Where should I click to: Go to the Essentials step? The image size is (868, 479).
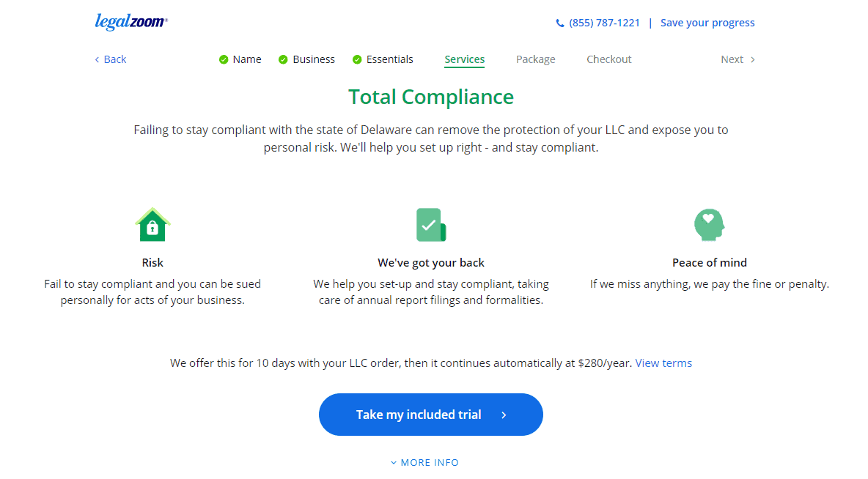(390, 59)
